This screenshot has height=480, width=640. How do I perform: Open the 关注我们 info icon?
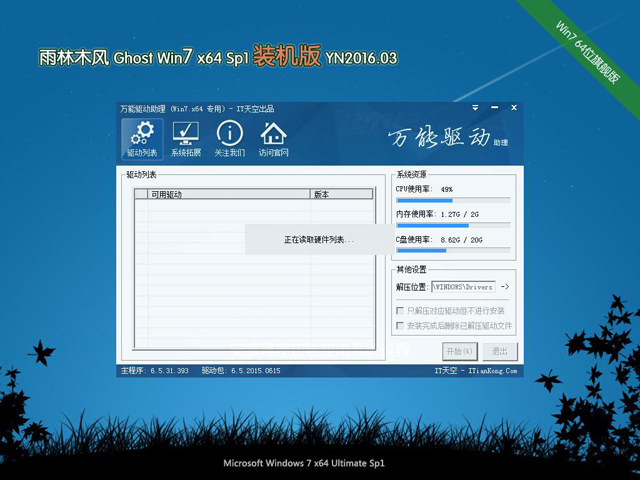click(x=230, y=139)
